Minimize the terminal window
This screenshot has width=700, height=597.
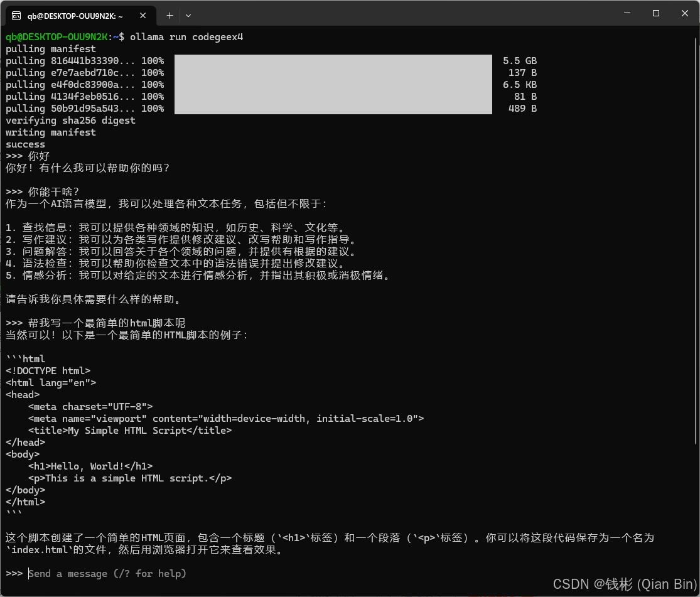[x=627, y=13]
